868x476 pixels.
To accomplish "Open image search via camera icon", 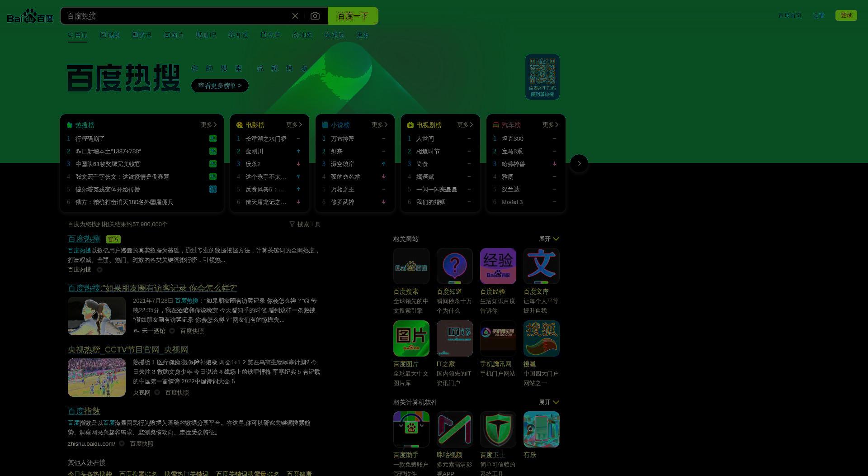I will (x=315, y=16).
